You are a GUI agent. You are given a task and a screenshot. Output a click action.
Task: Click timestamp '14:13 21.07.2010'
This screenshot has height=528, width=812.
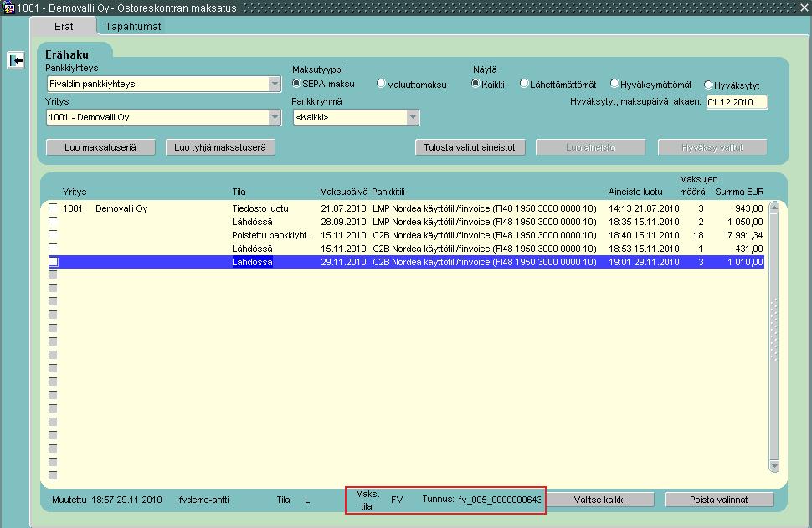644,208
